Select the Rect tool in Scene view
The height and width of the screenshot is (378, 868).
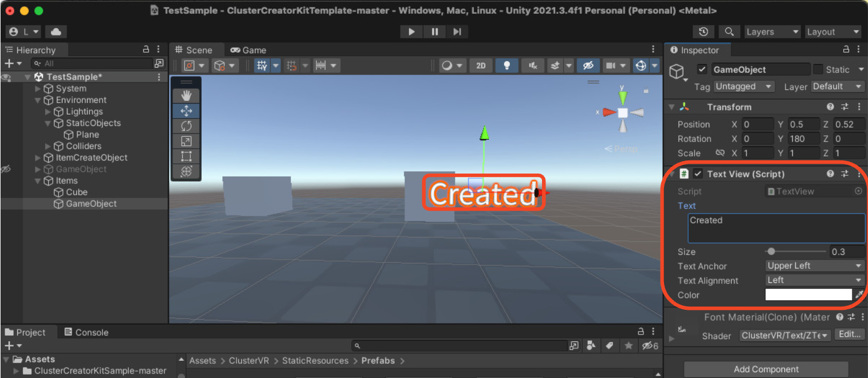click(186, 156)
